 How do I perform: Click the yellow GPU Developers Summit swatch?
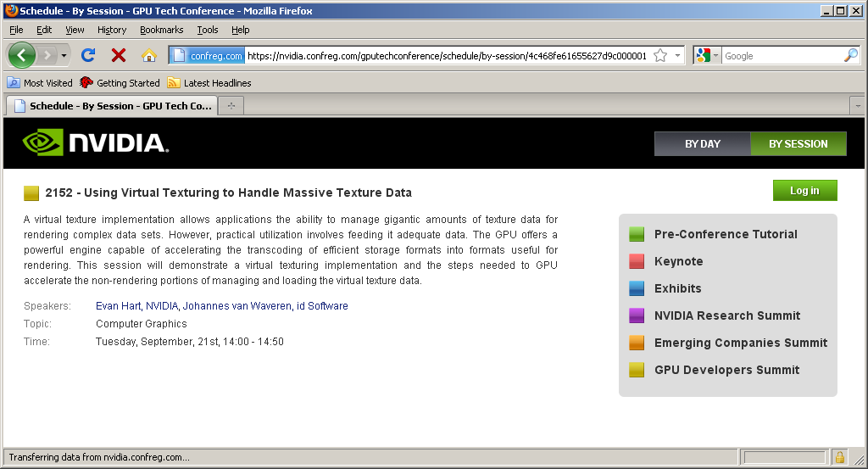[637, 370]
